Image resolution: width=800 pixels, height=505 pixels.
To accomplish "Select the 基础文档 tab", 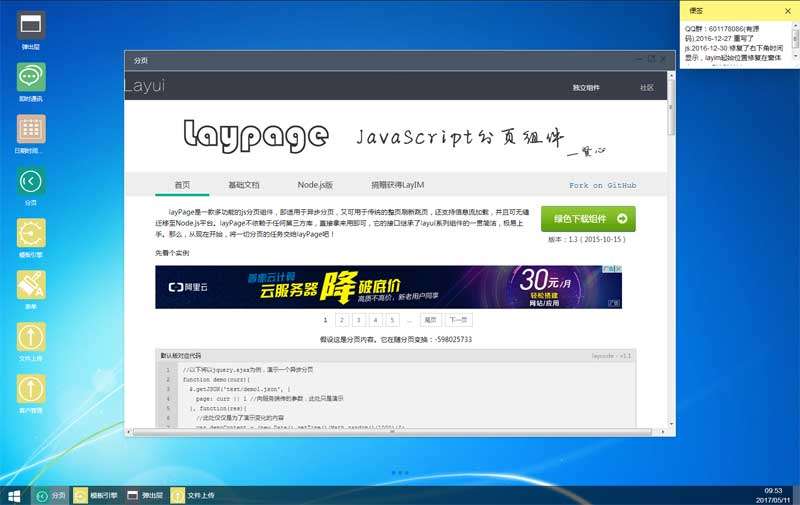I will click(243, 185).
